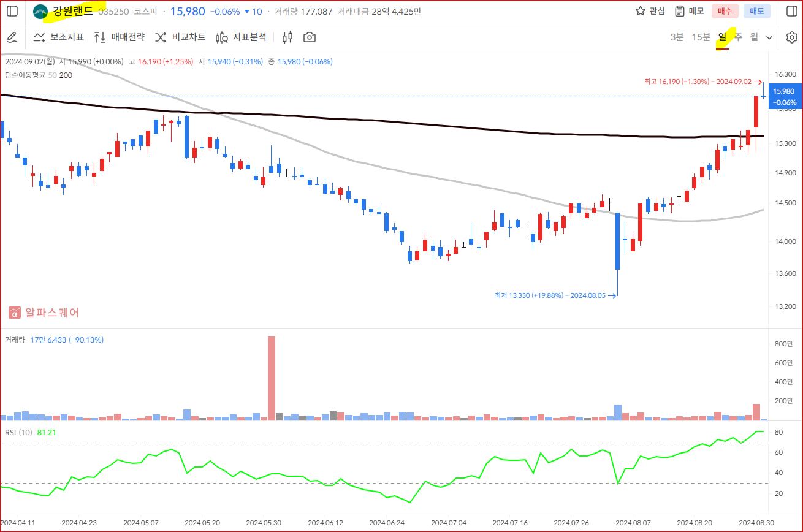Select the pencil drawing tool
Image resolution: width=803 pixels, height=532 pixels.
coord(12,37)
